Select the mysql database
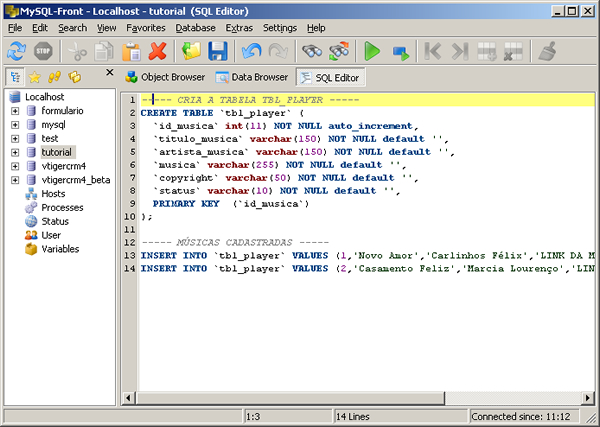 pos(53,125)
